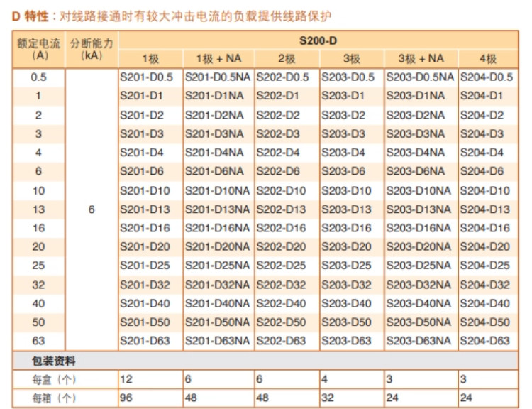532x409 pixels.
Task: Click model S202-D2
Action: point(278,115)
